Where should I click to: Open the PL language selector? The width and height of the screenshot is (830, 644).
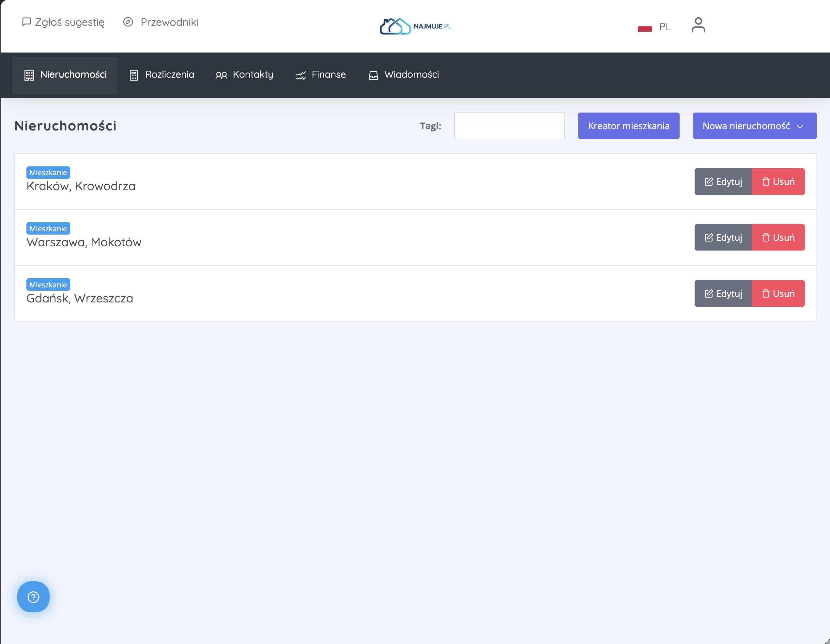pos(654,27)
